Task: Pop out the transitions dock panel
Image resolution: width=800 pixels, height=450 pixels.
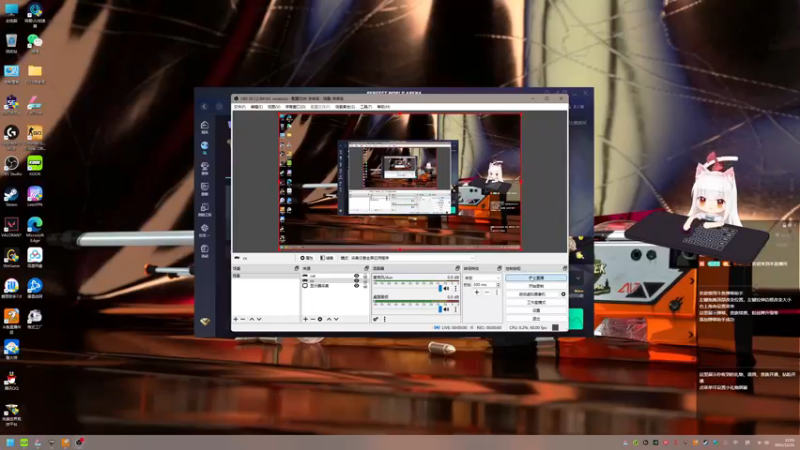Action: (x=499, y=268)
